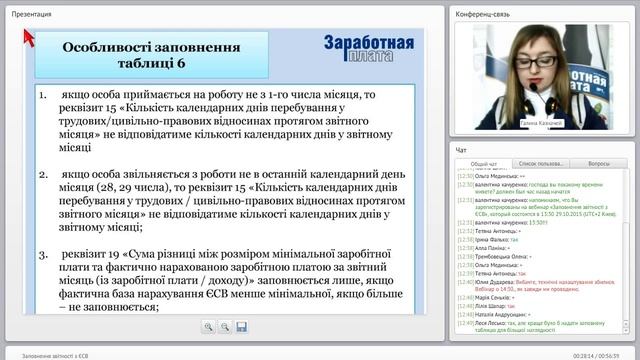Click валентина качуренко's 13.50!!! message
The width and height of the screenshot is (640, 360).
tap(503, 222)
